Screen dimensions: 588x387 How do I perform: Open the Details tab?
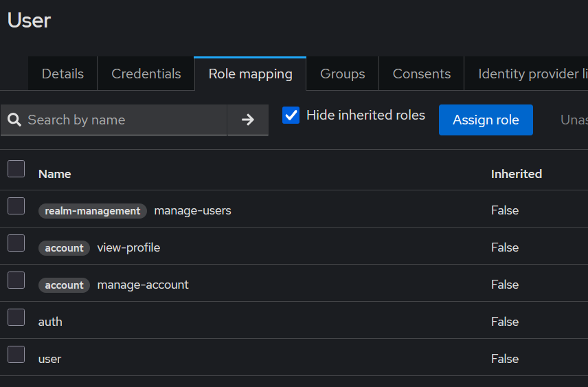pos(63,74)
